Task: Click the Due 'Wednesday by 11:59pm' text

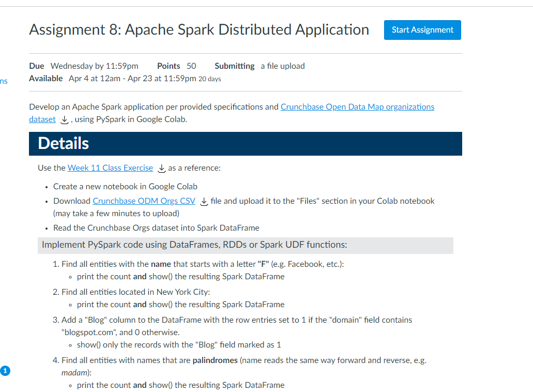Action: click(95, 66)
